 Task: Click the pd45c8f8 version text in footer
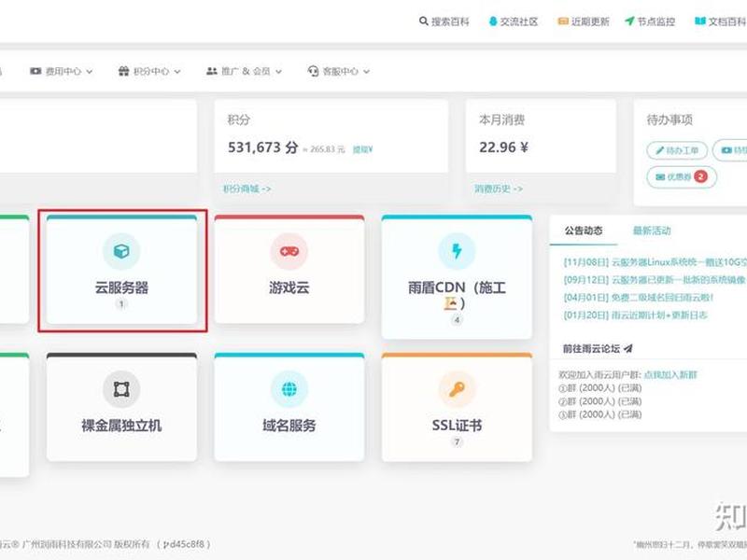click(183, 544)
